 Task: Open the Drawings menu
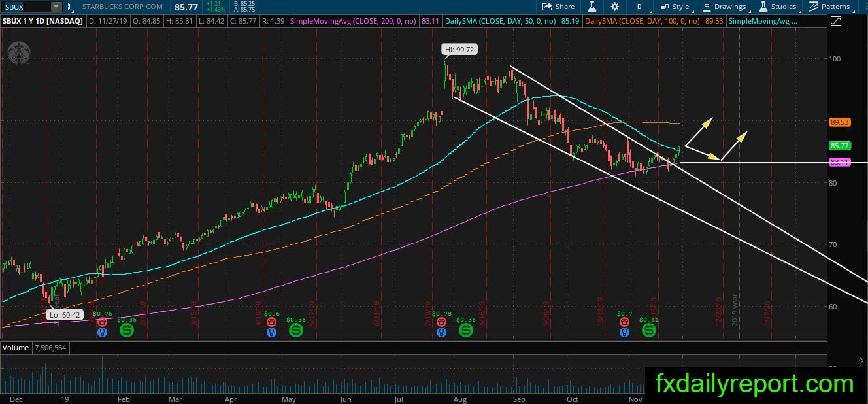(x=724, y=7)
